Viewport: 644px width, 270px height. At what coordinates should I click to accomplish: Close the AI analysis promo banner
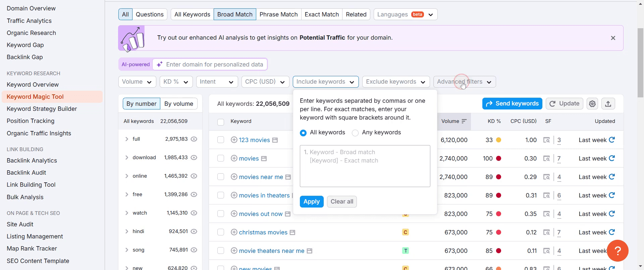(613, 38)
